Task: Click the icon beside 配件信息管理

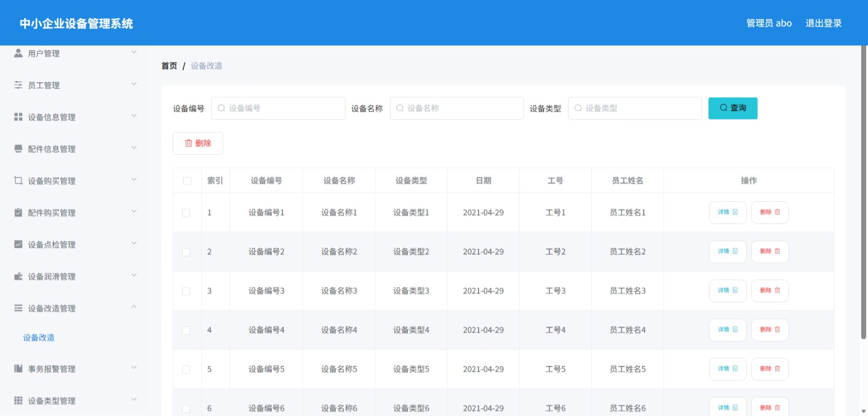Action: click(18, 148)
